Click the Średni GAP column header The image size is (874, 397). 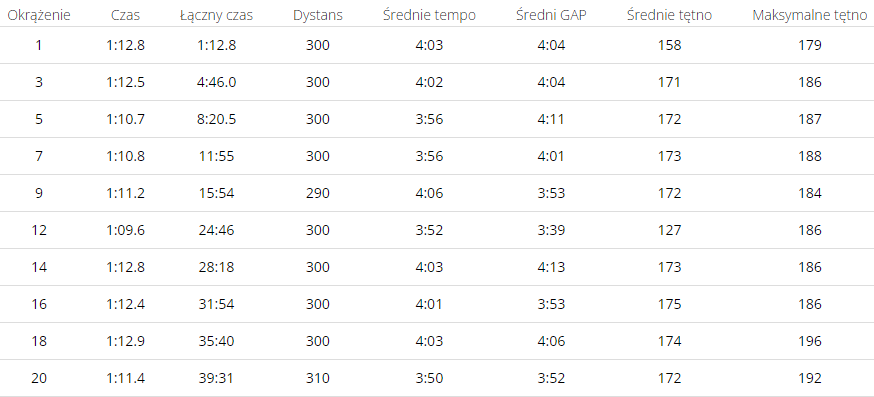[551, 16]
